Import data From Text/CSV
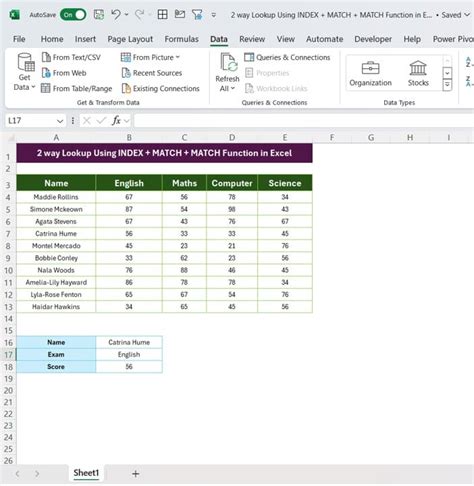 [x=71, y=57]
